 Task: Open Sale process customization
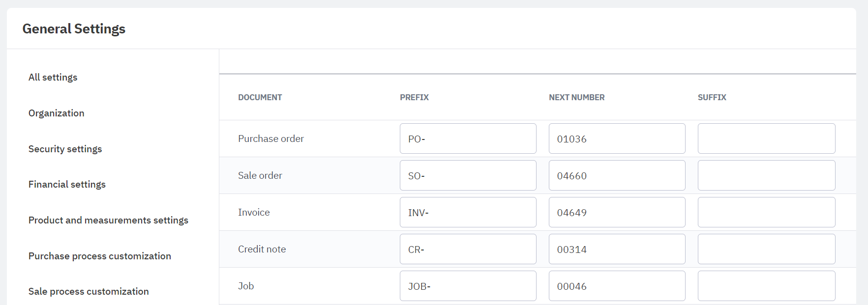coord(89,292)
